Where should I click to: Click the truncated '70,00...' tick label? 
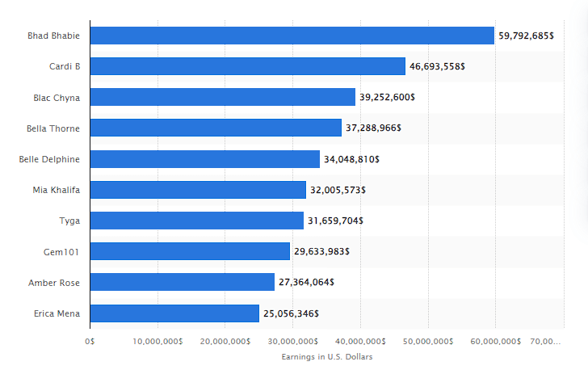545,342
